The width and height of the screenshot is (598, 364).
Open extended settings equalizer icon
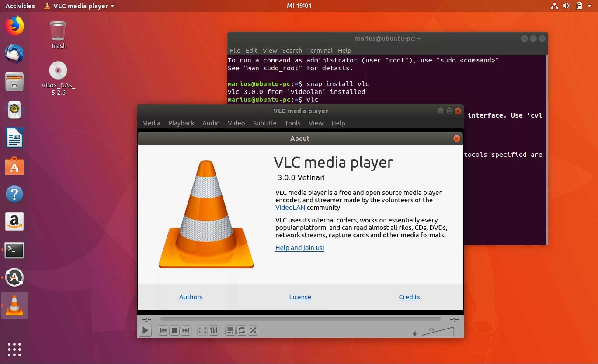[x=214, y=330]
